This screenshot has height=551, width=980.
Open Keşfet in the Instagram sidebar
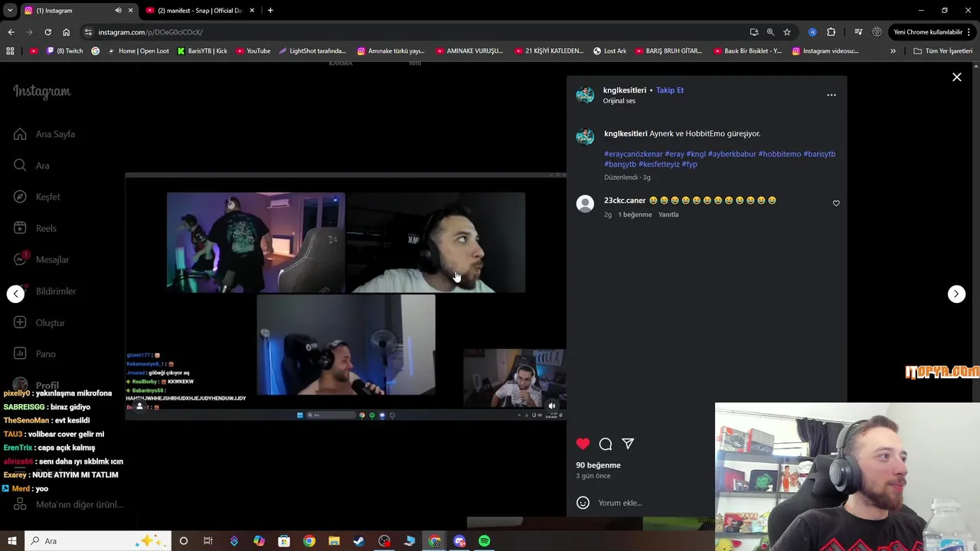tap(37, 197)
